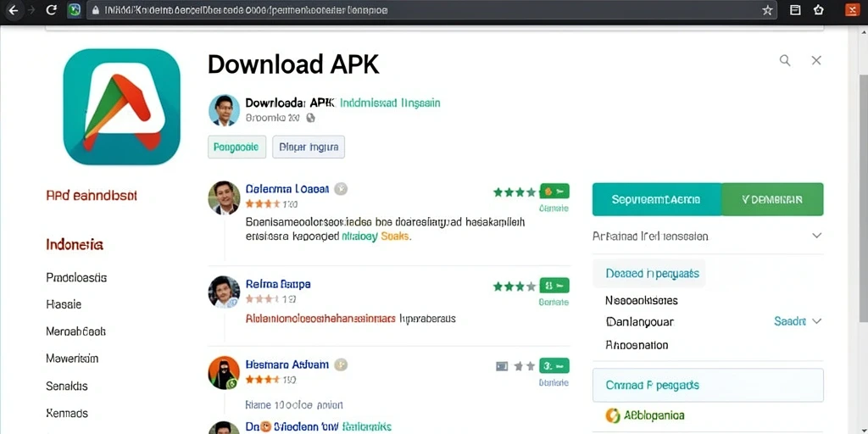Click the green V DEMIENIN button
Image resolution: width=868 pixels, height=434 pixels.
pyautogui.click(x=773, y=199)
